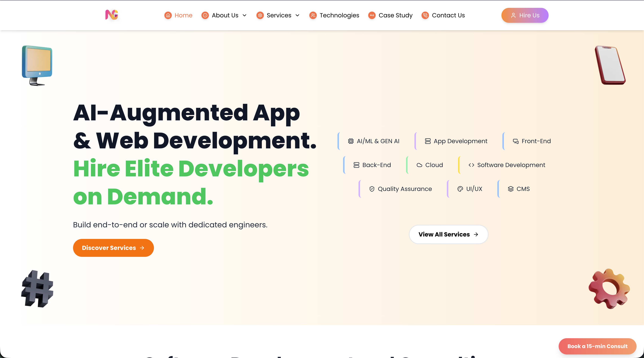Viewport: 644px width, 358px height.
Task: Open the Technologies page
Action: tap(340, 15)
